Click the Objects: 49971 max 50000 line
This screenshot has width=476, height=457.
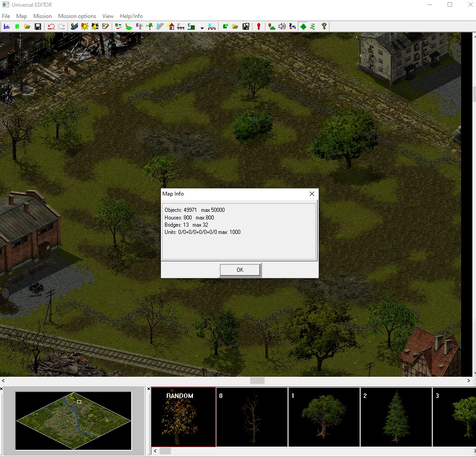point(195,210)
